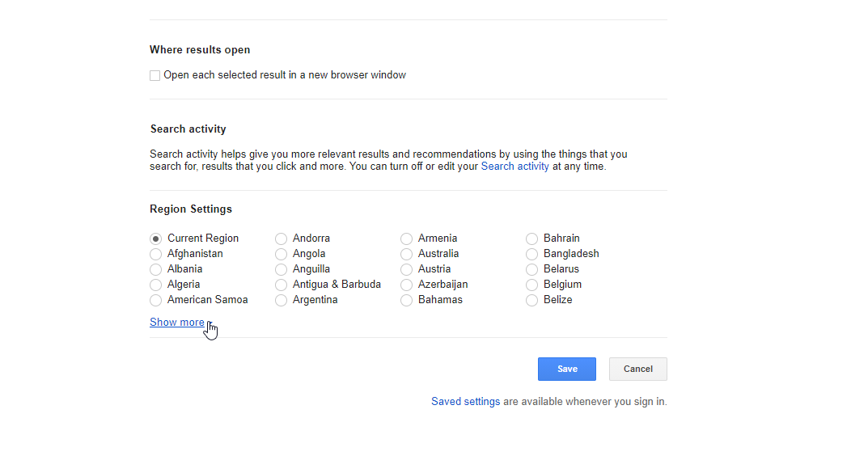
Task: Select Algeria region option
Action: point(155,285)
